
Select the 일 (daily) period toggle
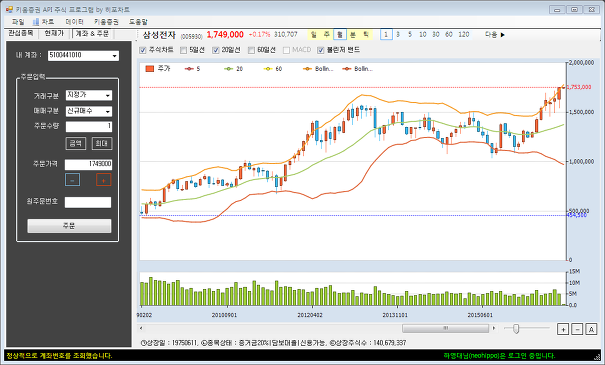click(314, 35)
